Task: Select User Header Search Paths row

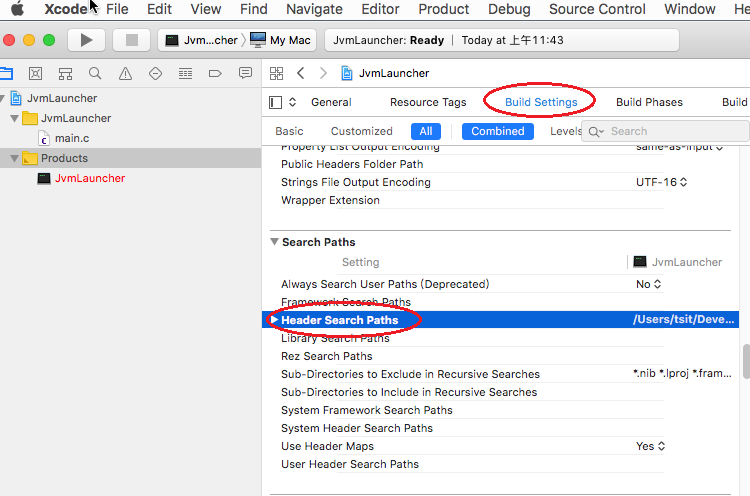Action: [500, 464]
